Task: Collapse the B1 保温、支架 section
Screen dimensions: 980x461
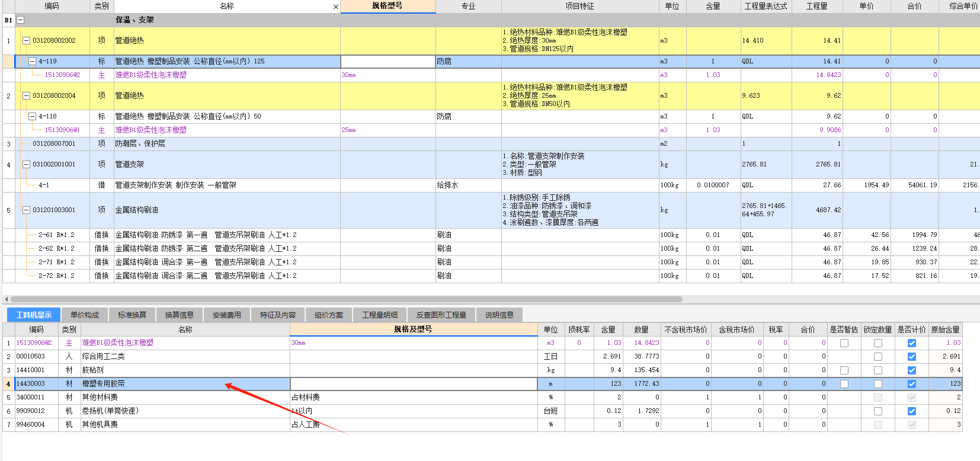Action: [x=20, y=20]
